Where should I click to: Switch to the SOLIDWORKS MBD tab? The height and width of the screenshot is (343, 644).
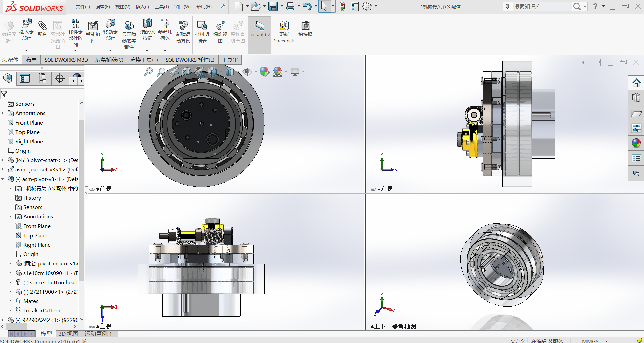pos(66,60)
